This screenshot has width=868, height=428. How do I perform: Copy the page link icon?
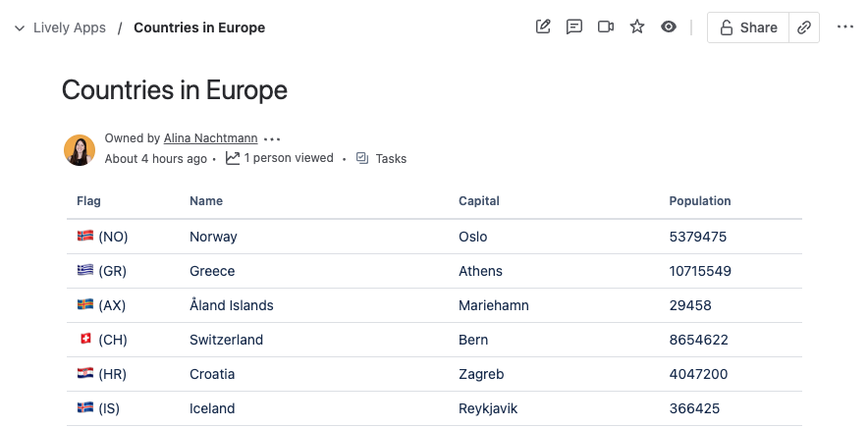[804, 27]
